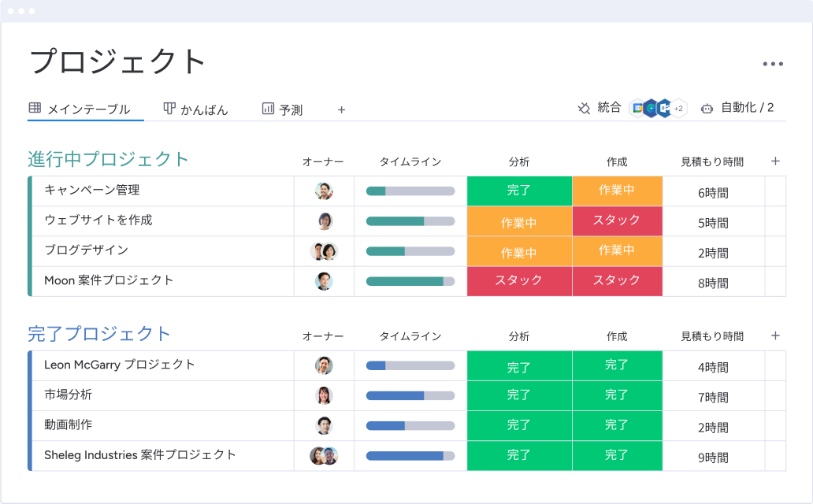Collapse the 完了プロジェクト group title
This screenshot has width=813, height=504.
(99, 334)
